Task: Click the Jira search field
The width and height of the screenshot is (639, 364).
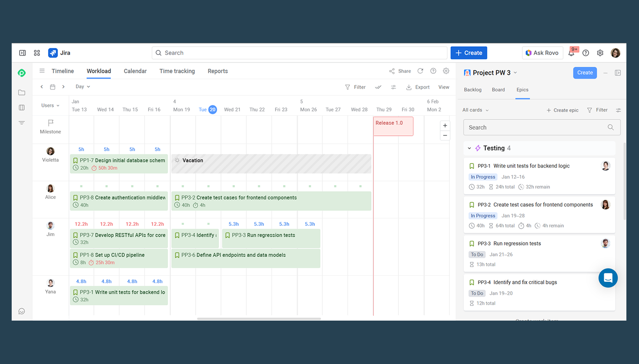Action: [299, 53]
